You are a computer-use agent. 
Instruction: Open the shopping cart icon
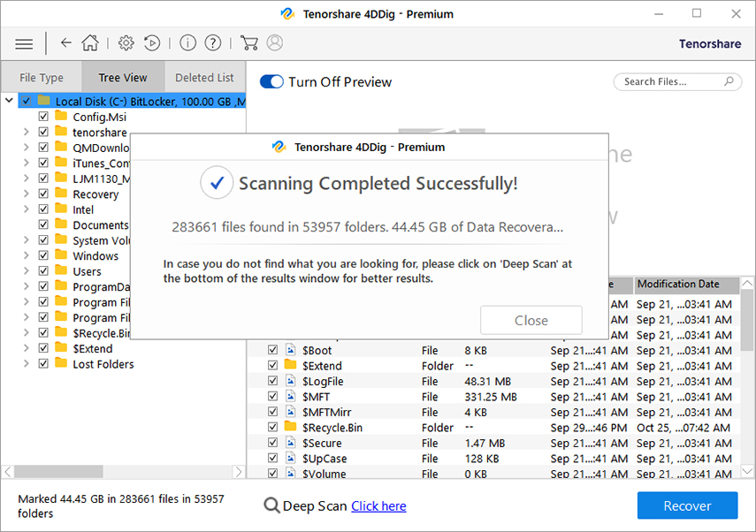248,43
